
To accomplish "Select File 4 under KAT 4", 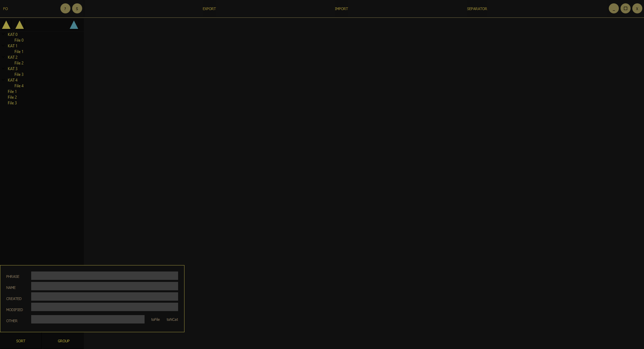I will 19,86.
